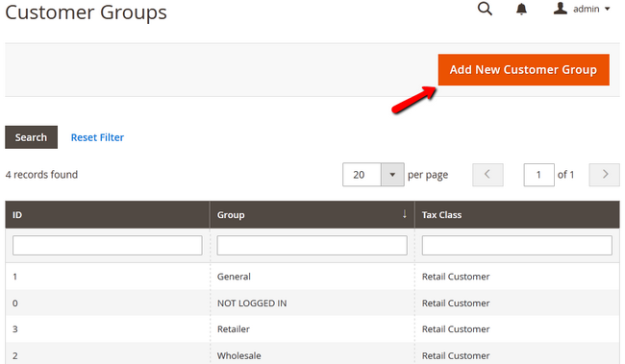Sort by ID column header

(x=108, y=215)
